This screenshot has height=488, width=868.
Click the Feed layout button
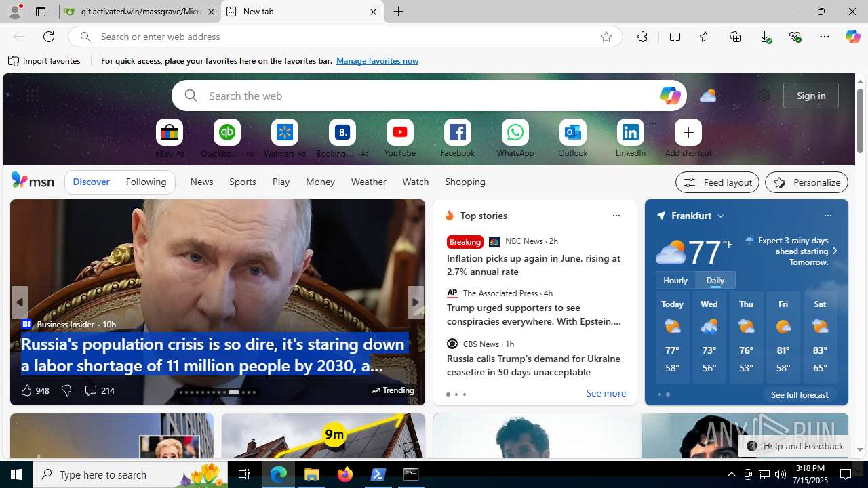[717, 182]
